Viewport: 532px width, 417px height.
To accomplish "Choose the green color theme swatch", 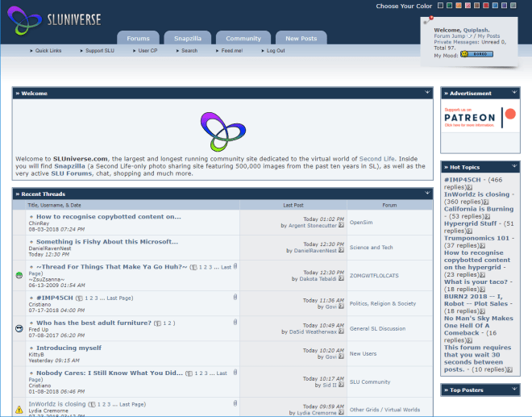I will [x=450, y=6].
